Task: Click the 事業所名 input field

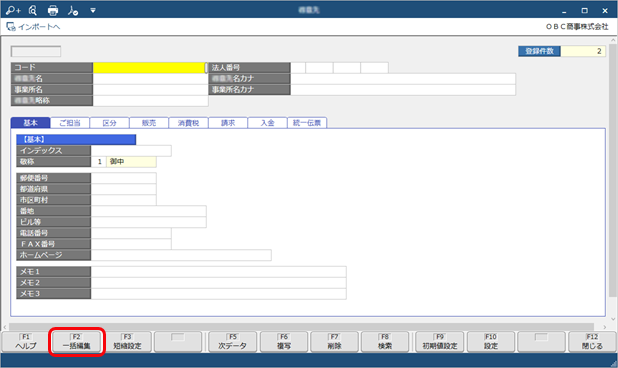Action: click(150, 90)
